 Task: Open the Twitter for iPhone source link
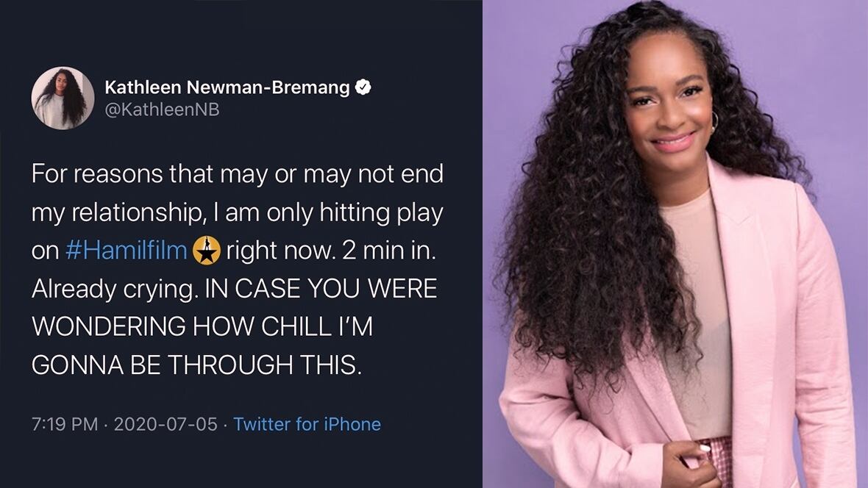pos(307,424)
